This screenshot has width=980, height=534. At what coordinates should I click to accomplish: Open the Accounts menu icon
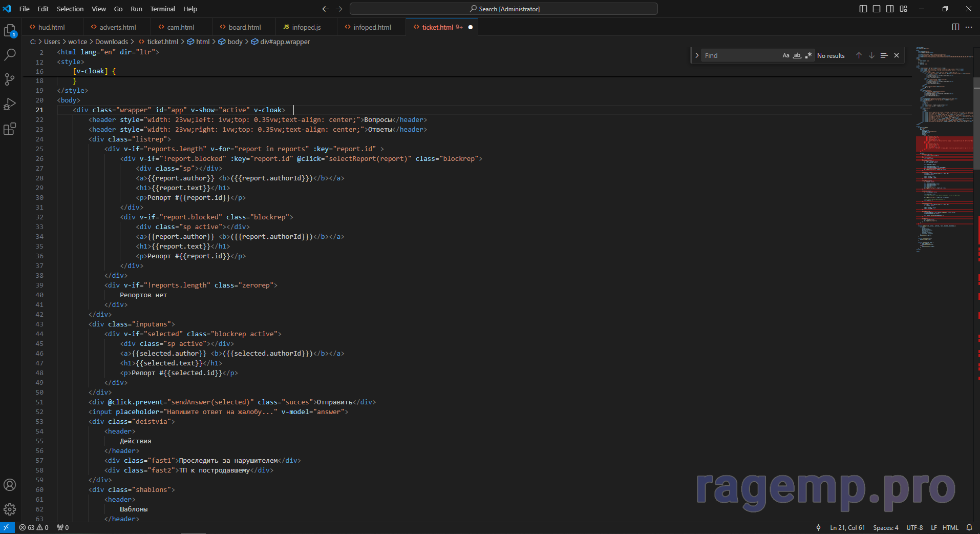[x=10, y=485]
